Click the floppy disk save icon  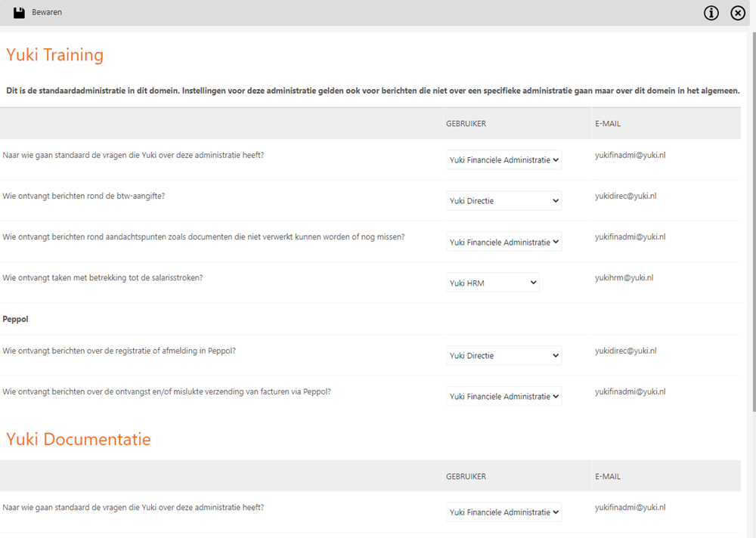(19, 13)
